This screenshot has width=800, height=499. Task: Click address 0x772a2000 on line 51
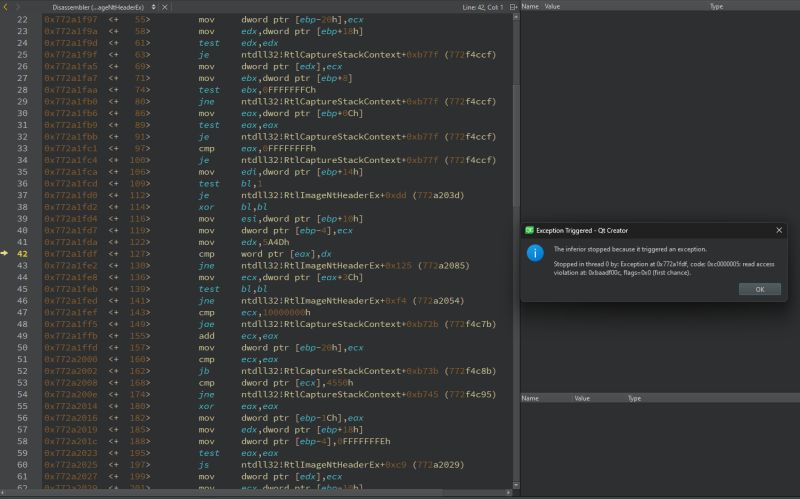(x=70, y=359)
